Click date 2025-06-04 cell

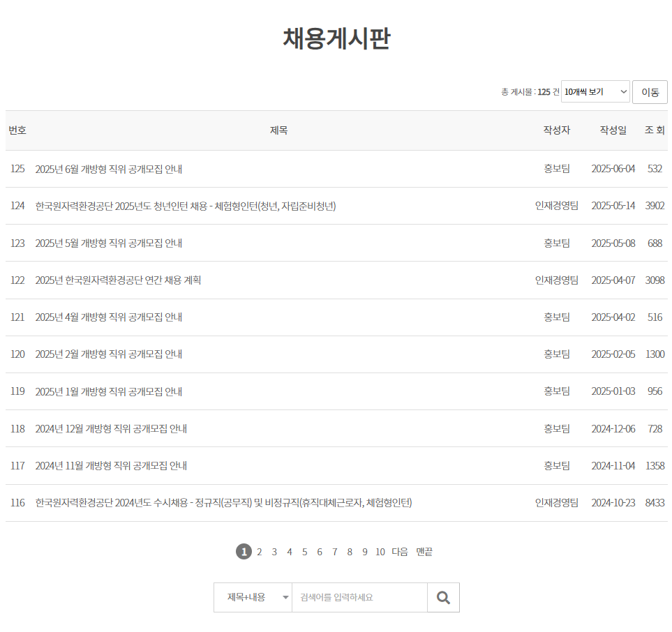pos(613,169)
